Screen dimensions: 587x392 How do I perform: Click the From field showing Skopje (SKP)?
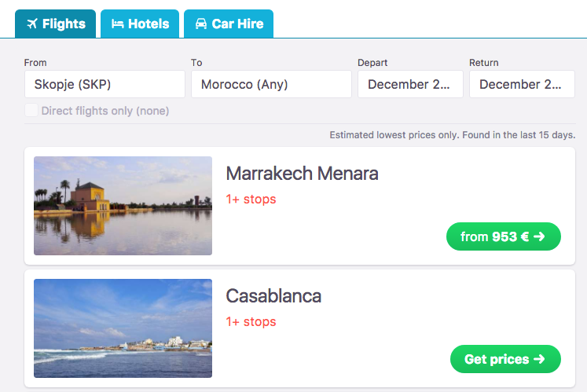(105, 84)
